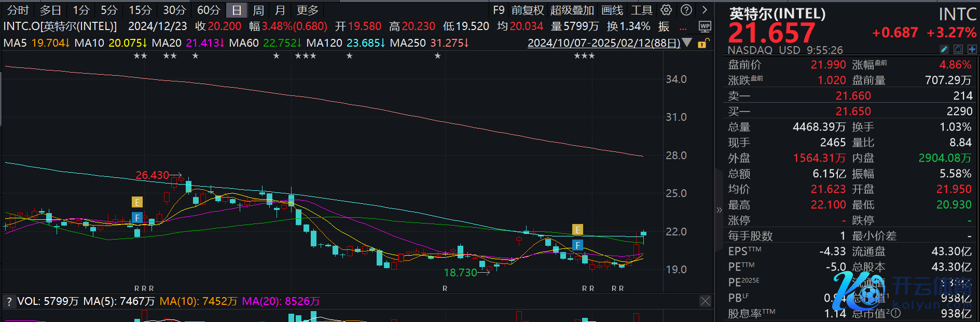The width and height of the screenshot is (980, 322).
Task: Expand the date range dropdown triangle
Action: point(687,43)
